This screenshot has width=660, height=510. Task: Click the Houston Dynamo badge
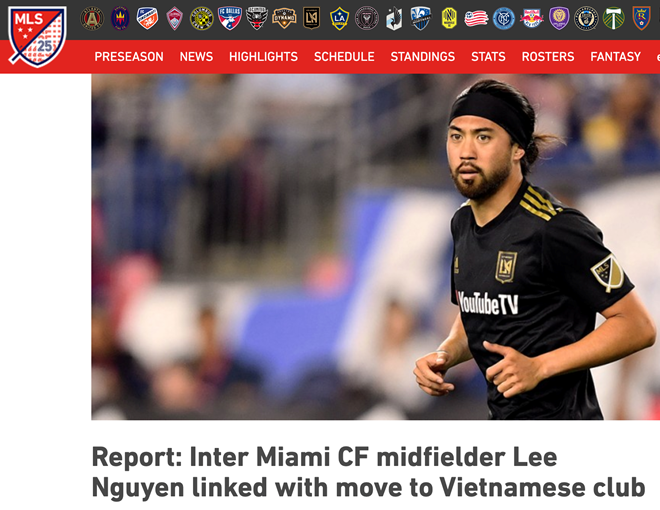click(x=284, y=19)
